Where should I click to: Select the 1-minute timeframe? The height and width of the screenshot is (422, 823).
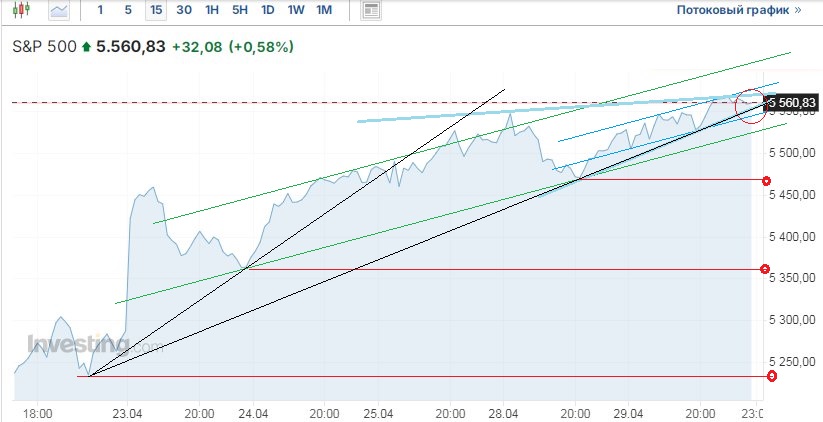pyautogui.click(x=100, y=11)
